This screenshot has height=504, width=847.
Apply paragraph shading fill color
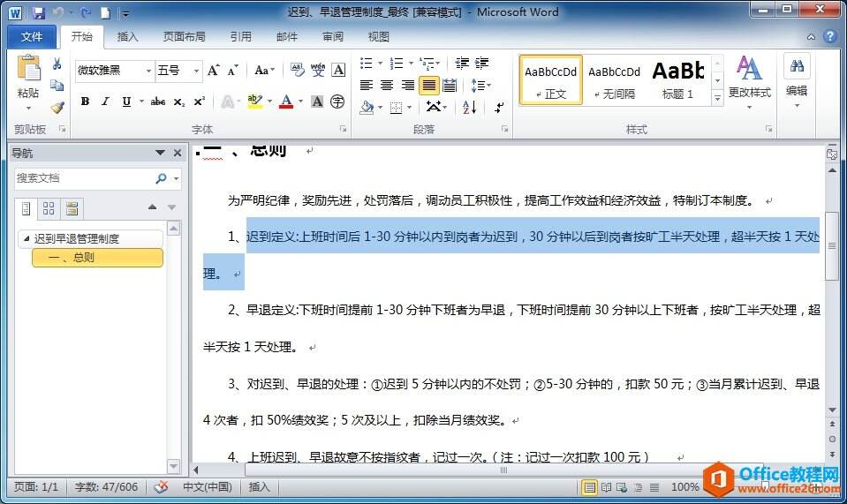(x=367, y=108)
